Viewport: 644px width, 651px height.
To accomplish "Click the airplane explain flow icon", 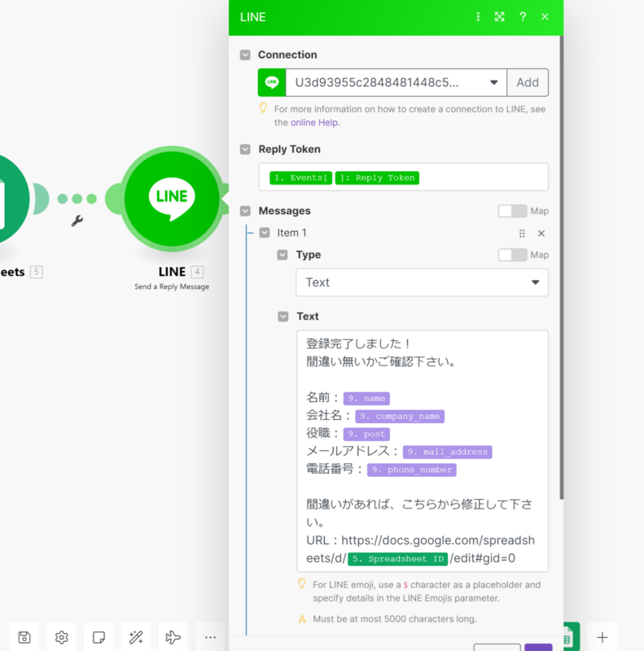I will pos(173,637).
